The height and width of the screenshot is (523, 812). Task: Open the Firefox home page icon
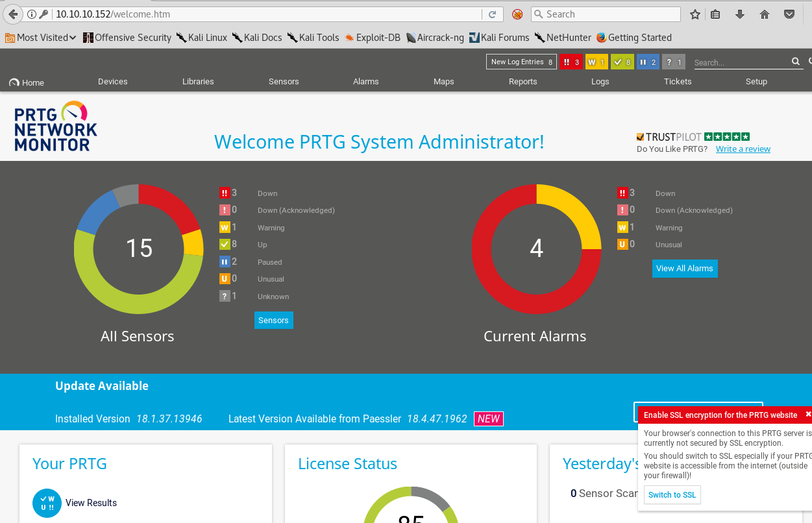click(x=765, y=14)
